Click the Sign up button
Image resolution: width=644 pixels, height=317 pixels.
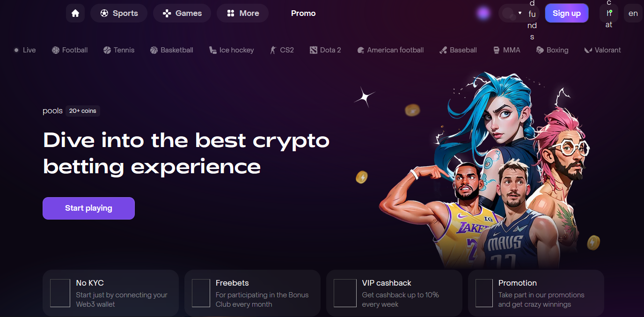tap(567, 13)
